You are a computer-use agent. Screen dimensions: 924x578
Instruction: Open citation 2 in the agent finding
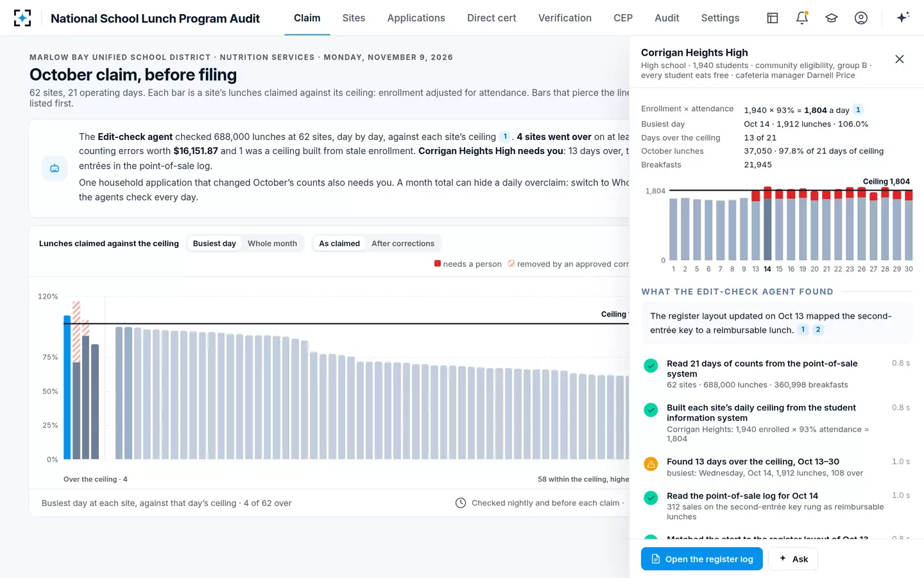tap(818, 329)
